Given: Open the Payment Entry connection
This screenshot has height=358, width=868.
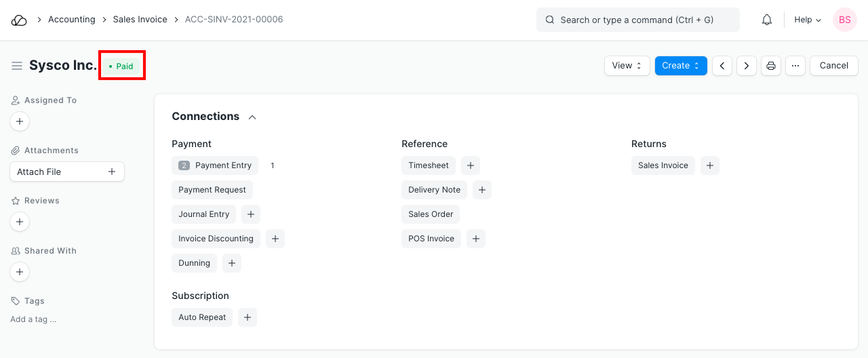Looking at the screenshot, I should [222, 165].
